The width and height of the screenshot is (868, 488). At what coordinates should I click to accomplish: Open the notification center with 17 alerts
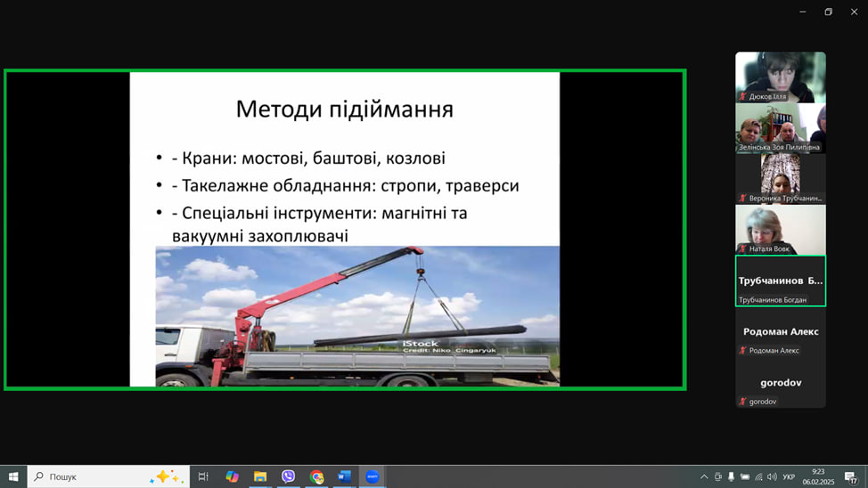coord(850,477)
